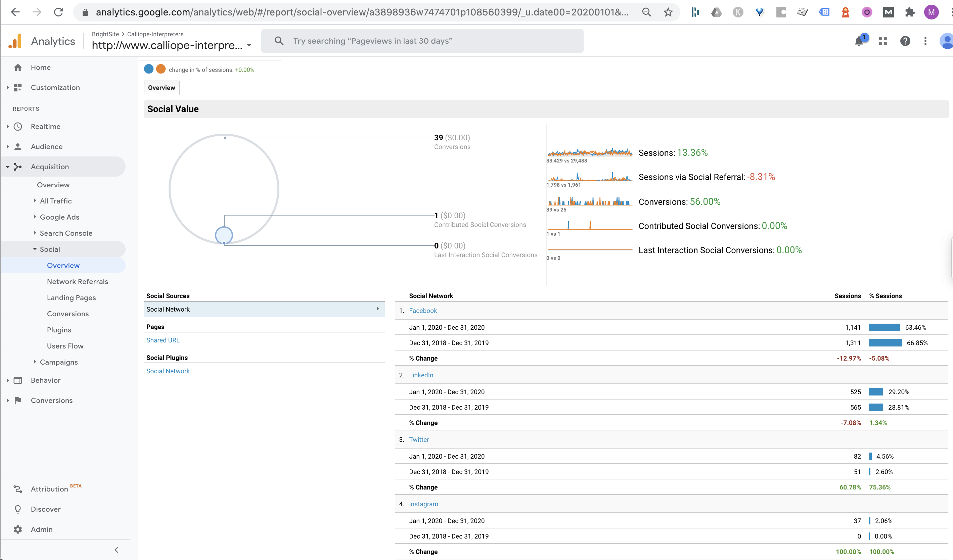953x560 pixels.
Task: Click the help question mark icon
Action: point(905,41)
